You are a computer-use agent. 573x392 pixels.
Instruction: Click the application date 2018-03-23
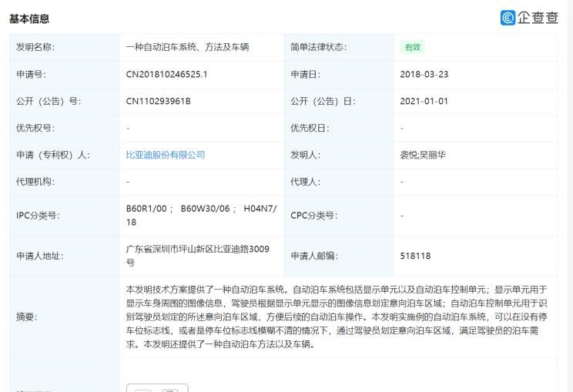point(424,74)
